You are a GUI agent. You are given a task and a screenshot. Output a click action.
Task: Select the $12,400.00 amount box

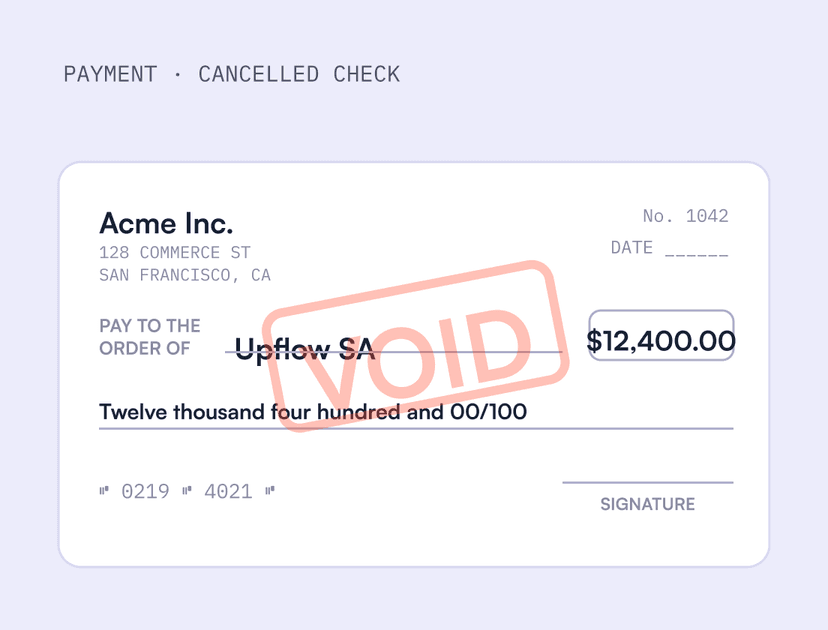tap(661, 335)
